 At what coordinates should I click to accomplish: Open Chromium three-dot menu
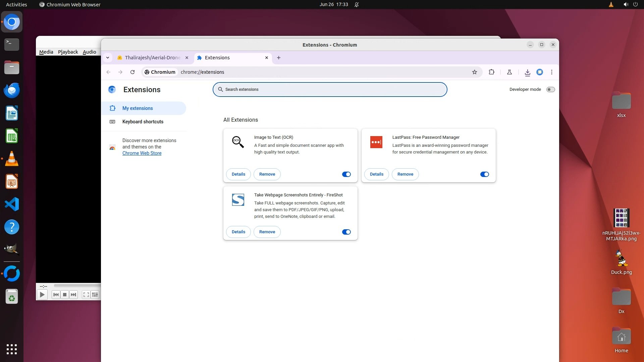[x=551, y=72]
